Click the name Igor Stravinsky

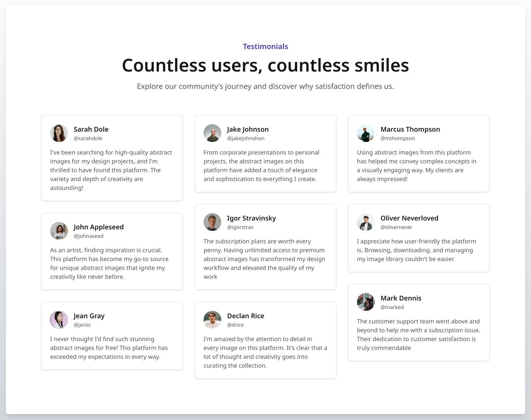[251, 218]
